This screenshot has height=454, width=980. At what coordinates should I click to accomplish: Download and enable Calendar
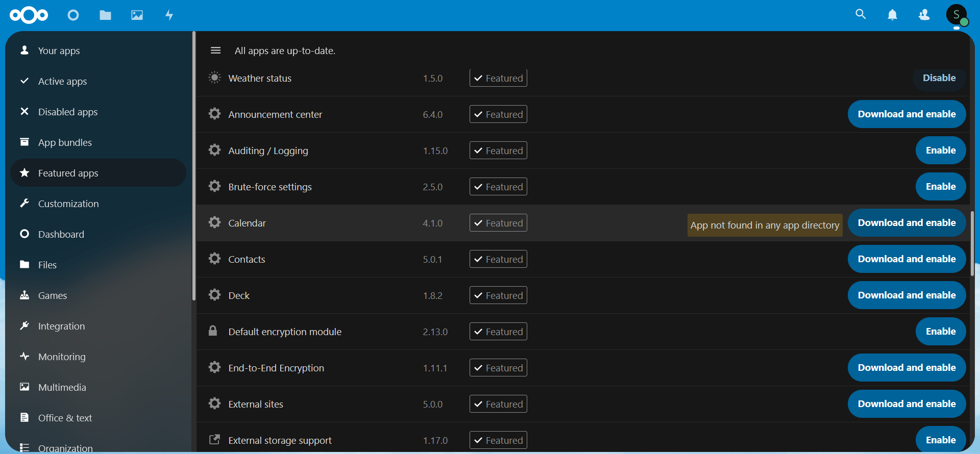point(906,223)
